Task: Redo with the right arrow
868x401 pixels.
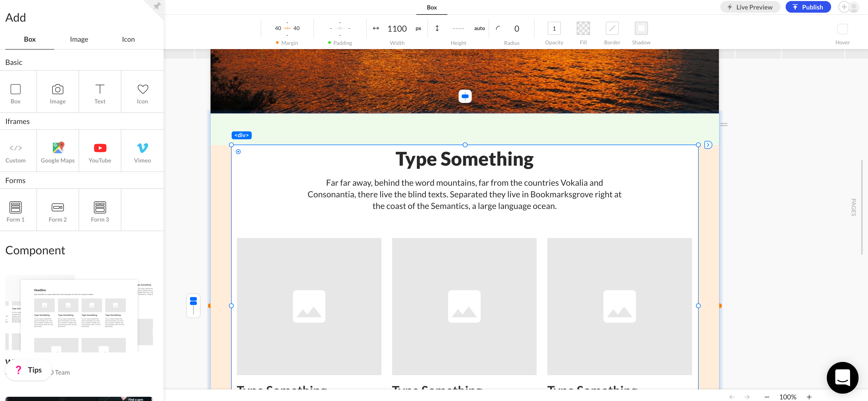Action: (747, 397)
